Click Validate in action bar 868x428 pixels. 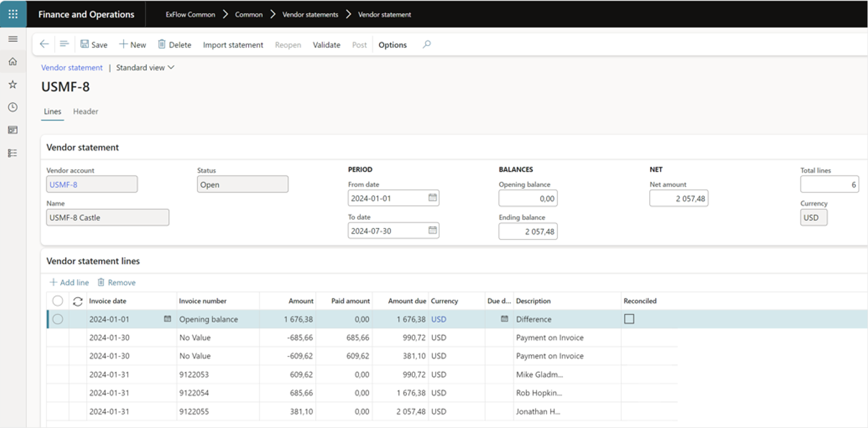(x=326, y=45)
